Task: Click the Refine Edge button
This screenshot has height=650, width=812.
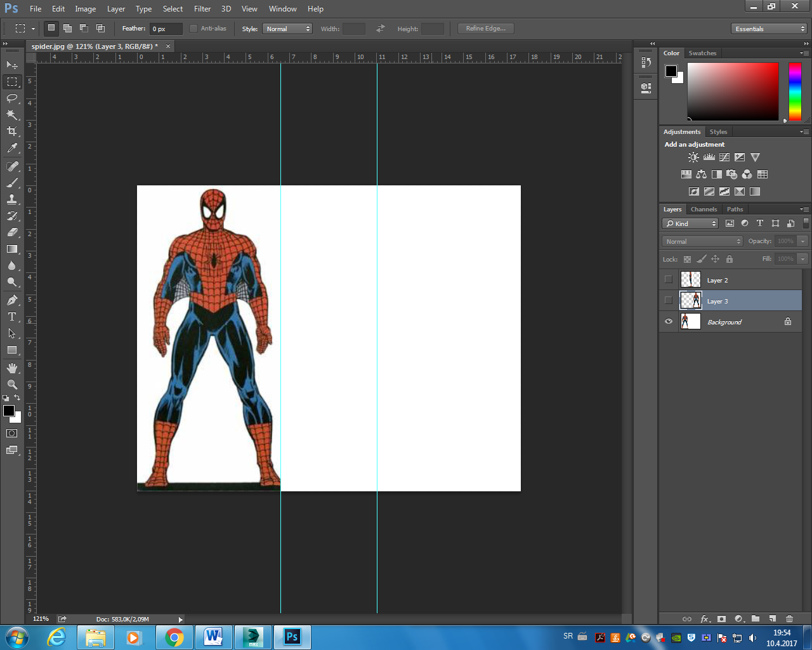Action: pos(486,29)
